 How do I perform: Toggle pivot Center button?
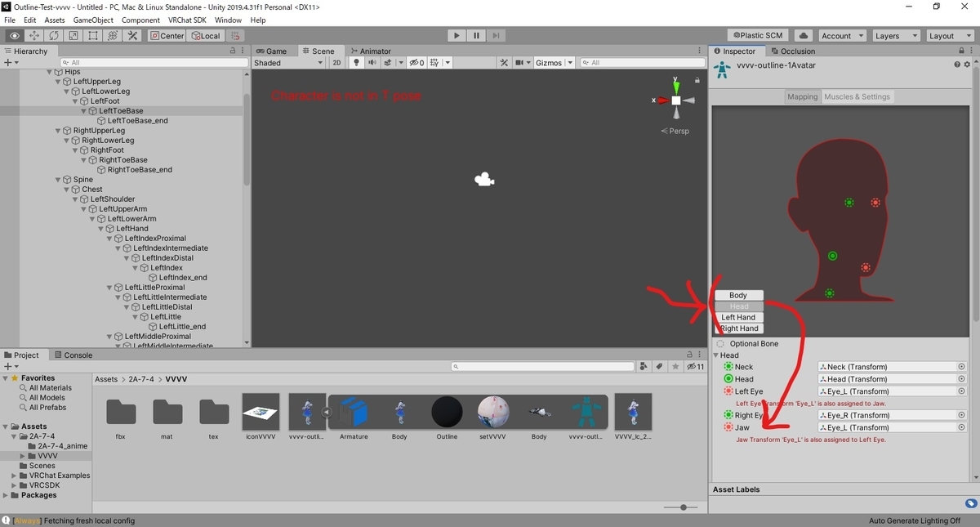[167, 36]
